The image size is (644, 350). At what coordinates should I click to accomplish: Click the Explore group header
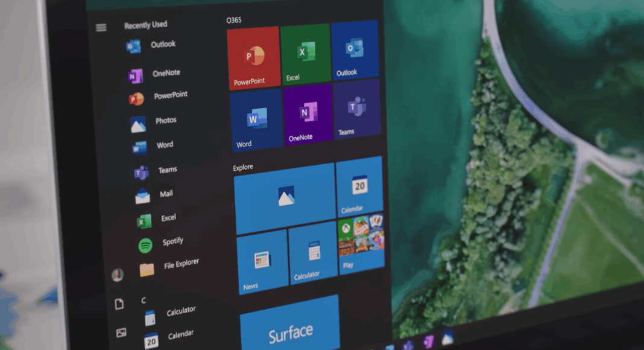(243, 167)
